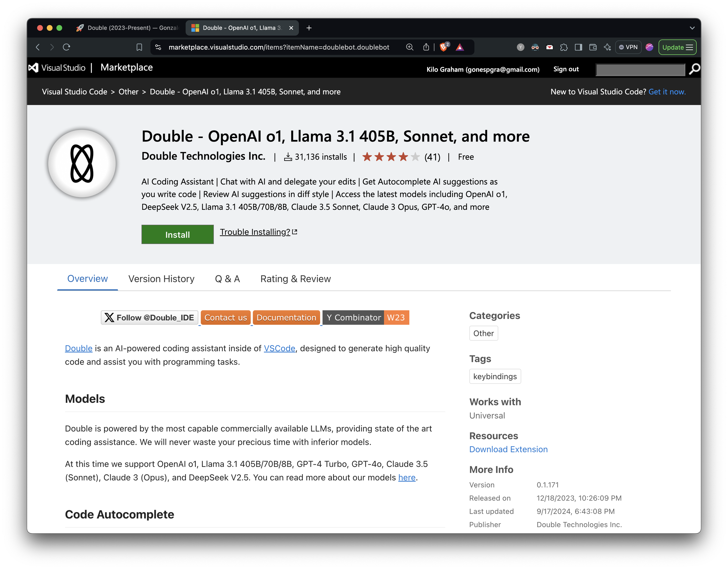The width and height of the screenshot is (728, 569).
Task: Toggle the browser sidebar panel icon
Action: (x=578, y=47)
